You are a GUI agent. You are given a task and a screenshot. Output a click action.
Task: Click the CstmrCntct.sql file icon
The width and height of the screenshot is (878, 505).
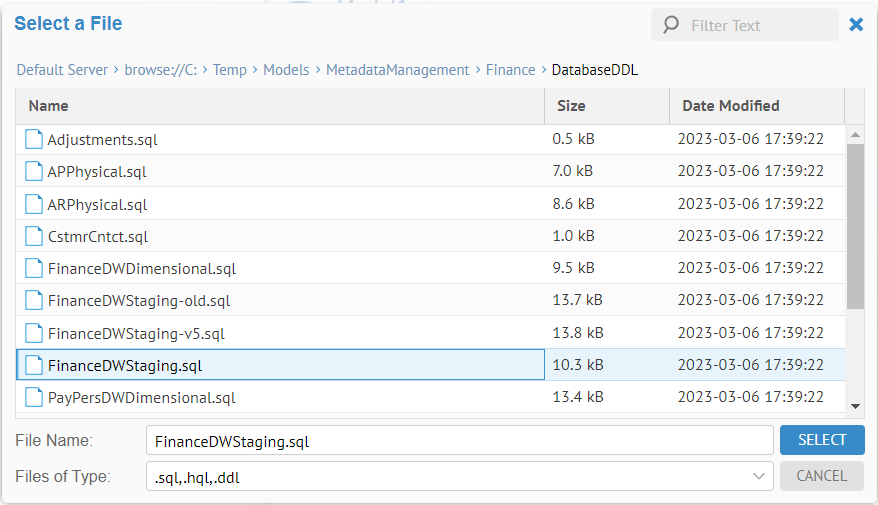34,237
